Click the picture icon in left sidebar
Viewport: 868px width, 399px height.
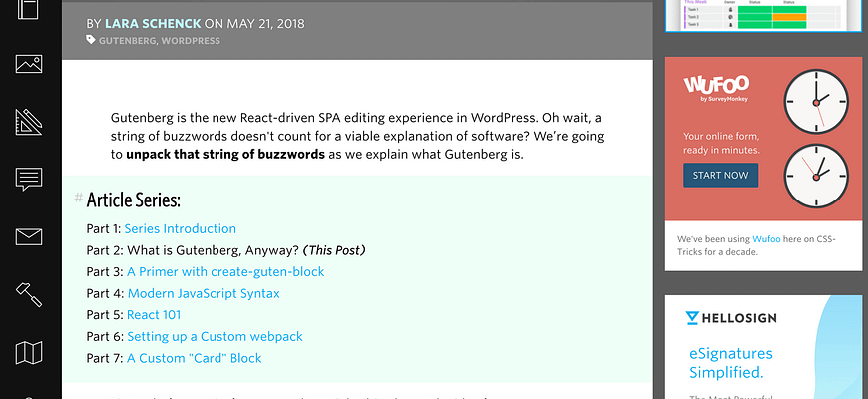(x=29, y=65)
